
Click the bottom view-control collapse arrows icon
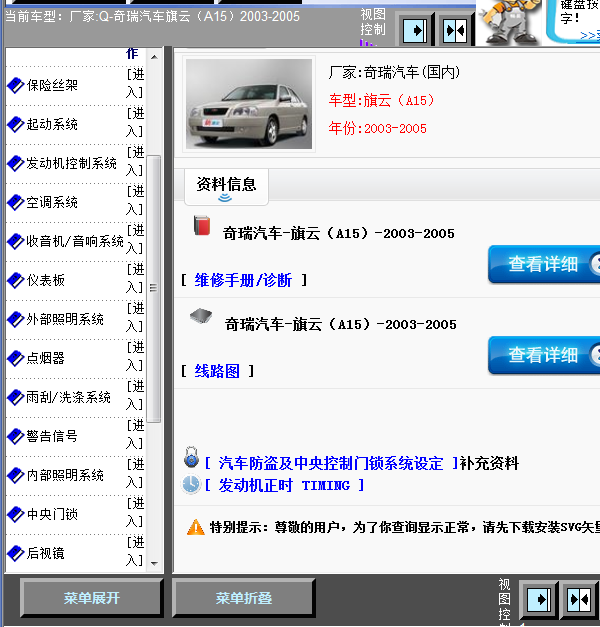click(x=579, y=599)
